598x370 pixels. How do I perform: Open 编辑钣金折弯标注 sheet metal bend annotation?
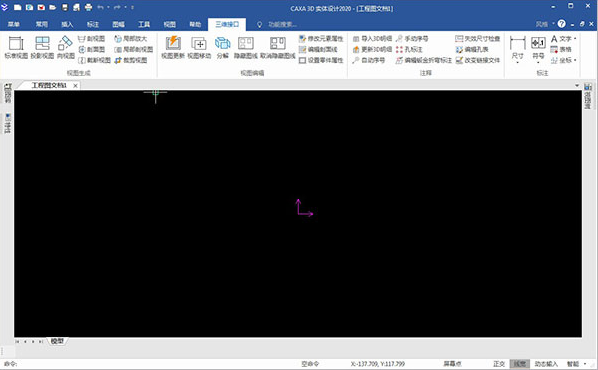423,60
